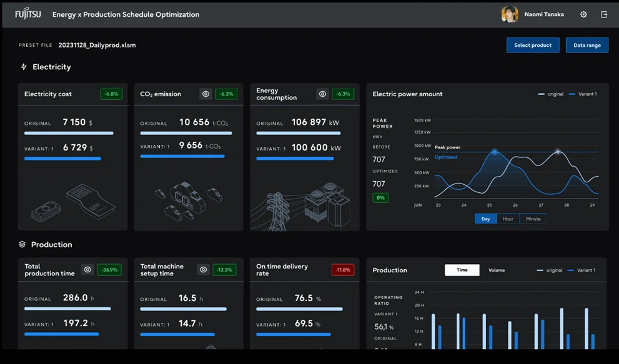Click the Fujitsu logo

click(x=27, y=13)
